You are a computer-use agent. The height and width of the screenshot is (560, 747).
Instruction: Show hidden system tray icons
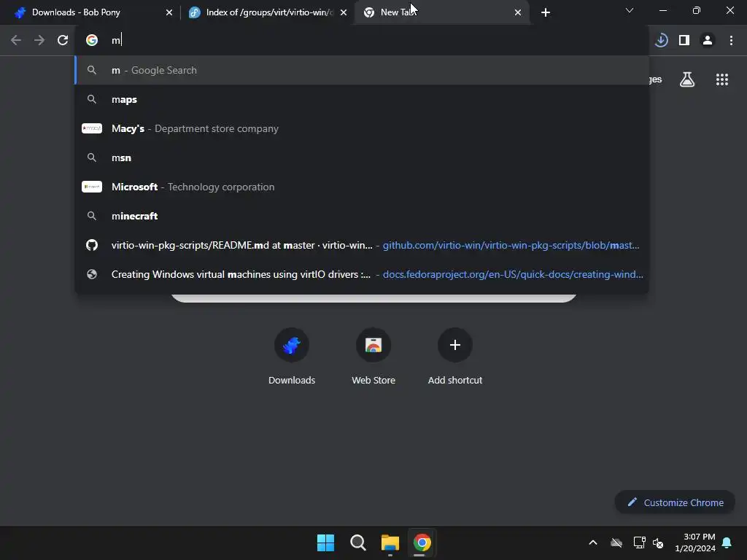pos(593,542)
